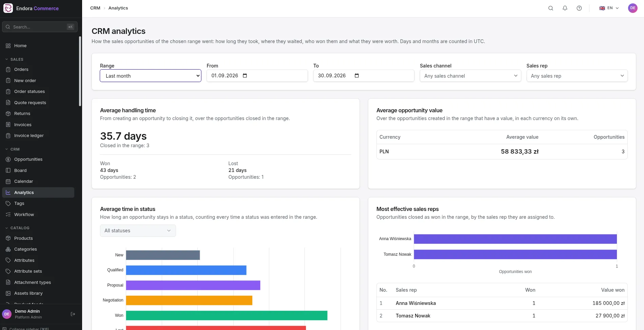The height and width of the screenshot is (330, 644).
Task: Open the Range dropdown showing Last month
Action: pyautogui.click(x=151, y=76)
